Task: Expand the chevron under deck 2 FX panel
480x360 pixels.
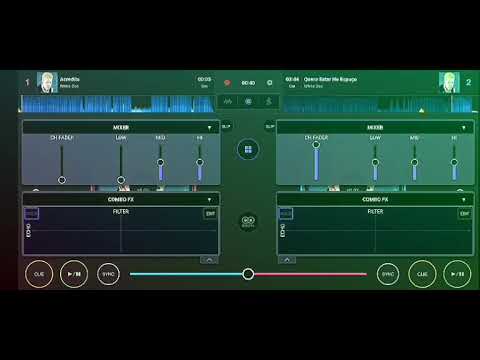Action: (287, 260)
